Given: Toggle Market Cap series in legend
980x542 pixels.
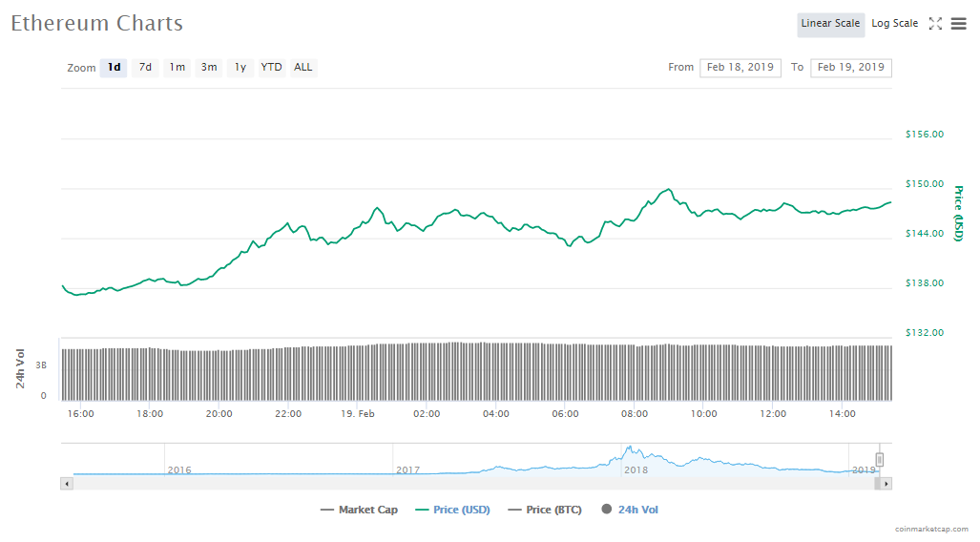Looking at the screenshot, I should (x=359, y=510).
